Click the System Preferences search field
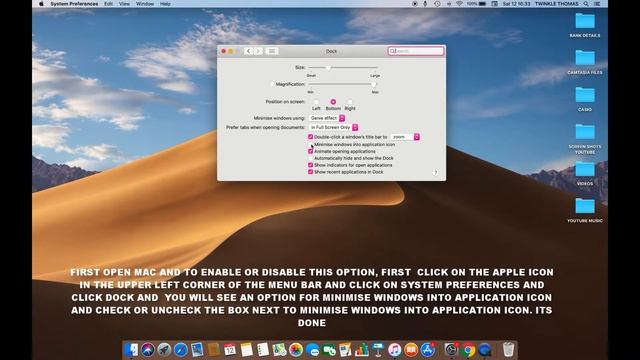Screen dimensions: 640x360 [x=416, y=51]
